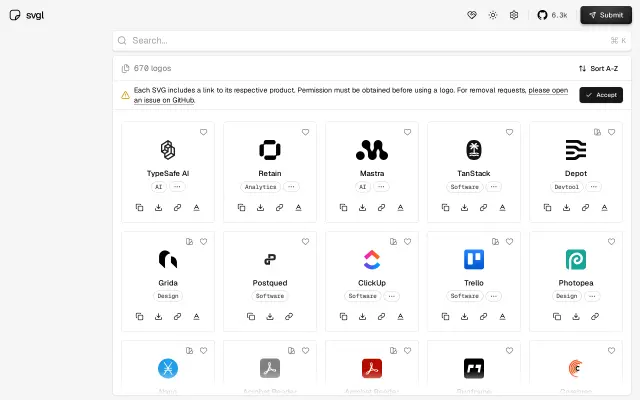
Task: Toggle the light/dark theme sun icon
Action: coord(493,15)
